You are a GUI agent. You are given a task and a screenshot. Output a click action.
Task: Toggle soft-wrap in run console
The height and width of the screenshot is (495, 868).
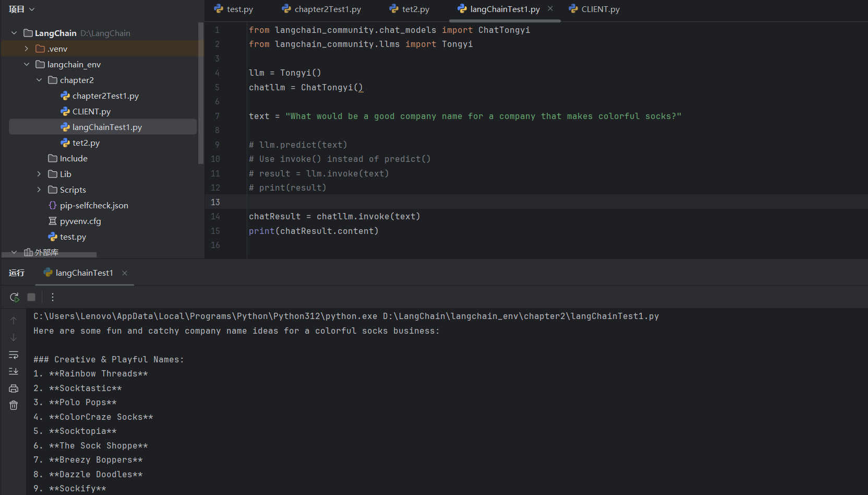coord(14,355)
